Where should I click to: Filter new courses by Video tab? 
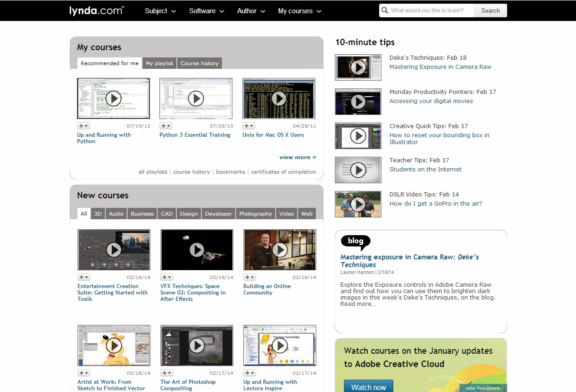(287, 214)
